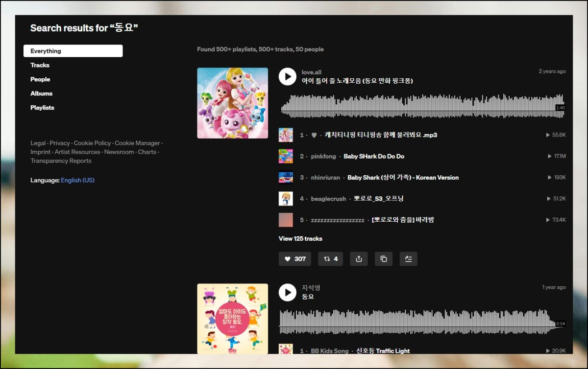Open the Imprint footer link
The width and height of the screenshot is (588, 369).
point(41,152)
